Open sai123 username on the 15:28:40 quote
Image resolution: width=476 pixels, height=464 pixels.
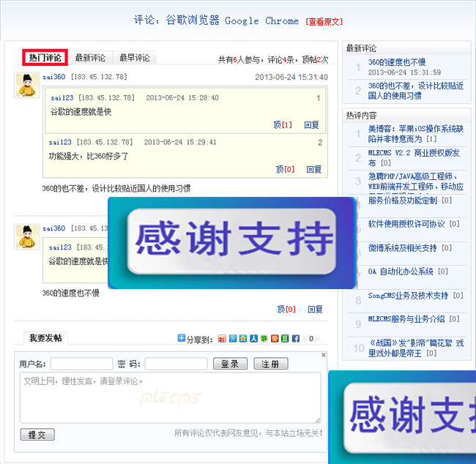click(62, 98)
